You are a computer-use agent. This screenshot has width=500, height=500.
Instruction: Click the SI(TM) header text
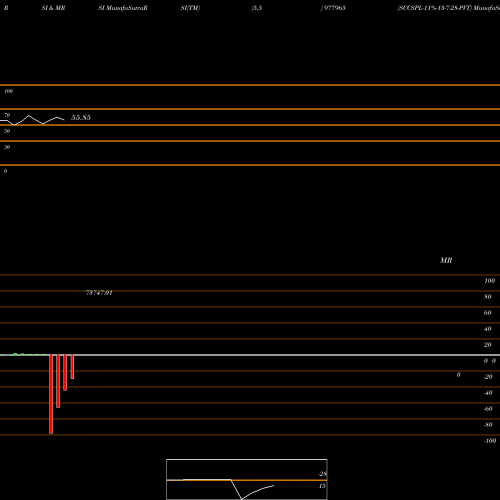point(190,8)
